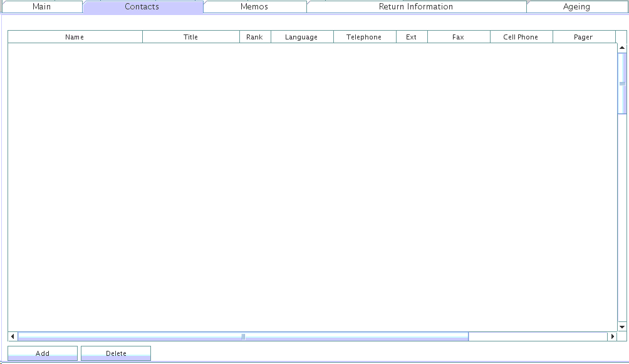Click the Delete button

(x=116, y=353)
